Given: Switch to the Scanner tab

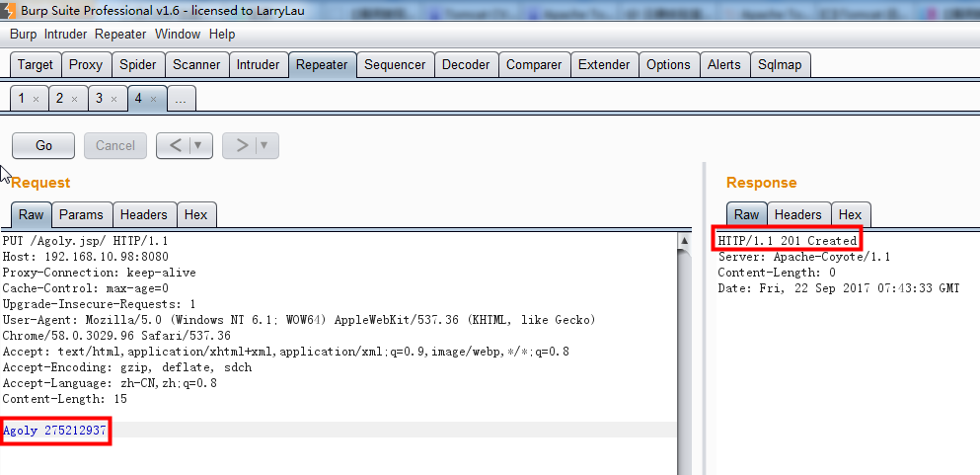Looking at the screenshot, I should [x=196, y=65].
